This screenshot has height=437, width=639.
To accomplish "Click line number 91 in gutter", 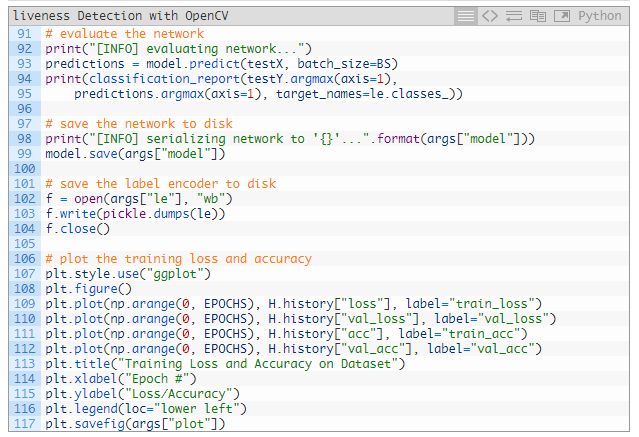I will (24, 33).
